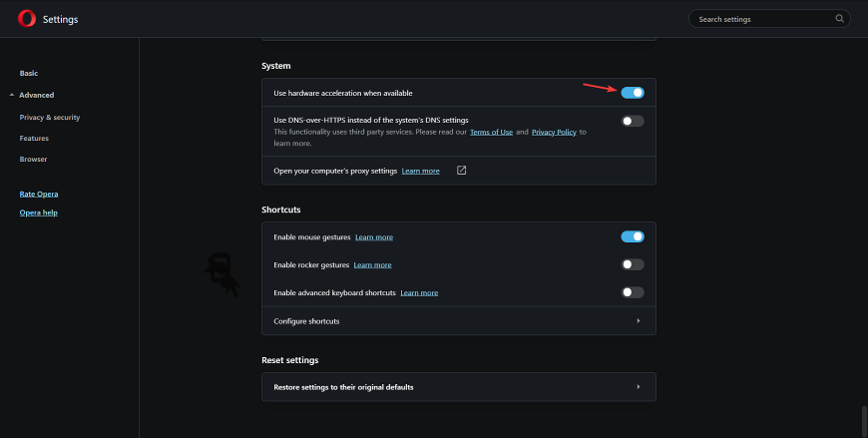Select Browser in the sidebar
Viewport: 868px width, 438px height.
click(x=33, y=160)
